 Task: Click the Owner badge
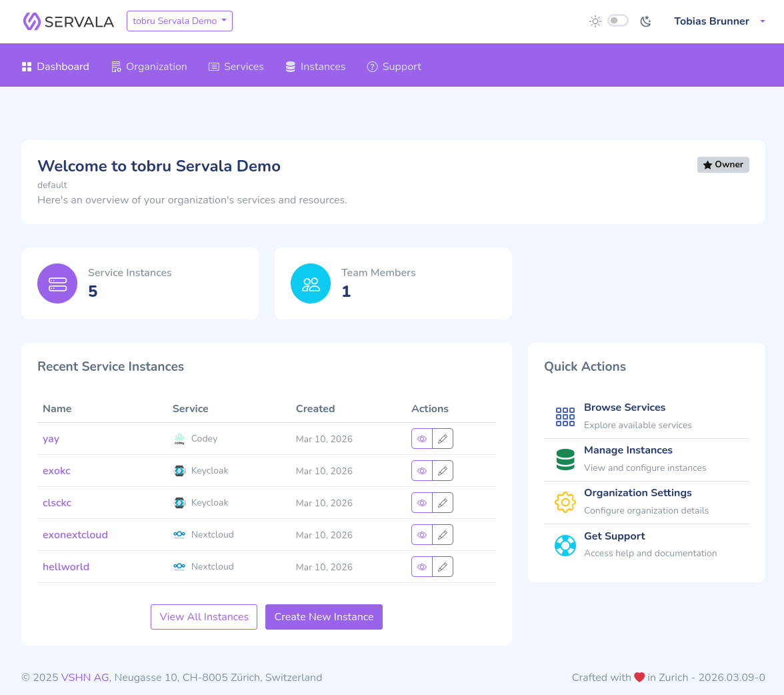(723, 165)
